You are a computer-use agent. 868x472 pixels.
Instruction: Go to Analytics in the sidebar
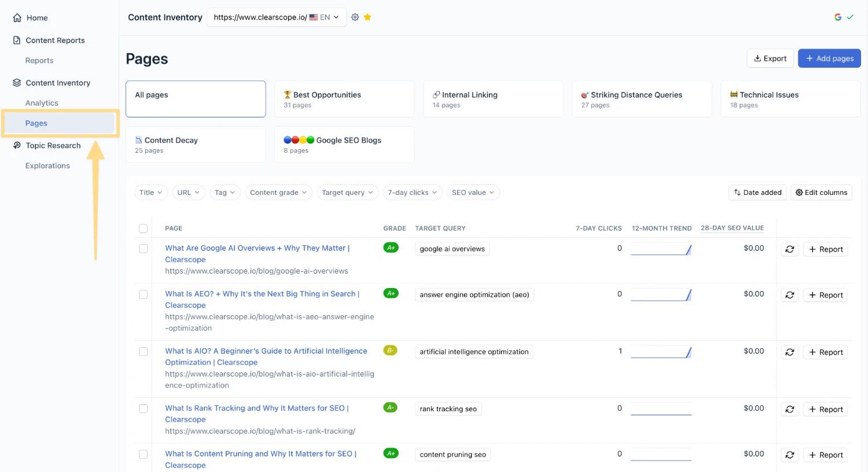(x=42, y=103)
